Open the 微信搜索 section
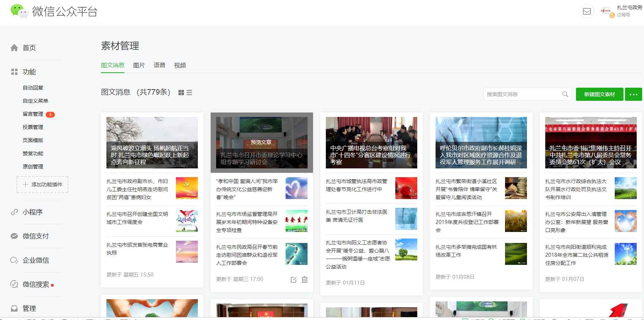The width and height of the screenshot is (644, 320). pos(36,284)
